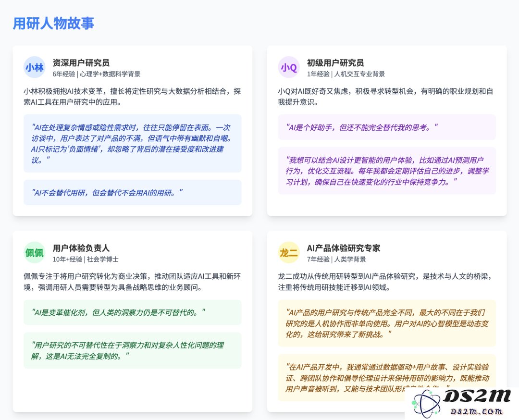Image resolution: width=519 pixels, height=420 pixels.
Task: Click subtitle 7年经验 | 人类学背景
Action: (336, 259)
